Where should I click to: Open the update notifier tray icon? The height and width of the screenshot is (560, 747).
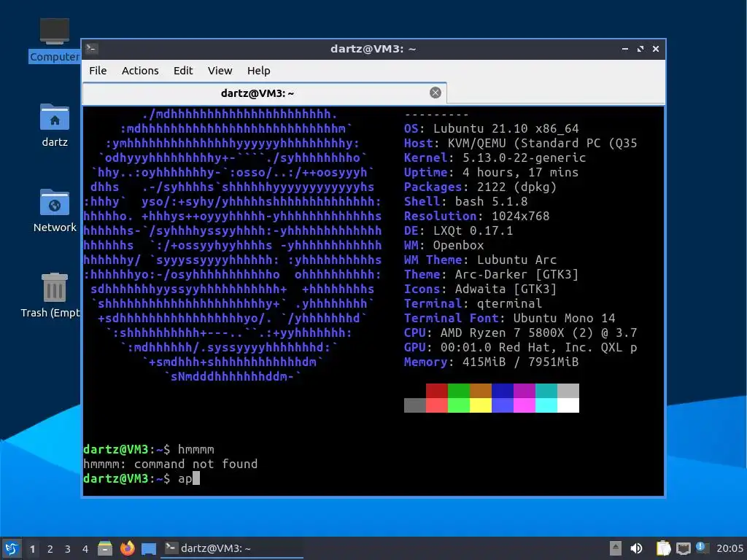(702, 547)
